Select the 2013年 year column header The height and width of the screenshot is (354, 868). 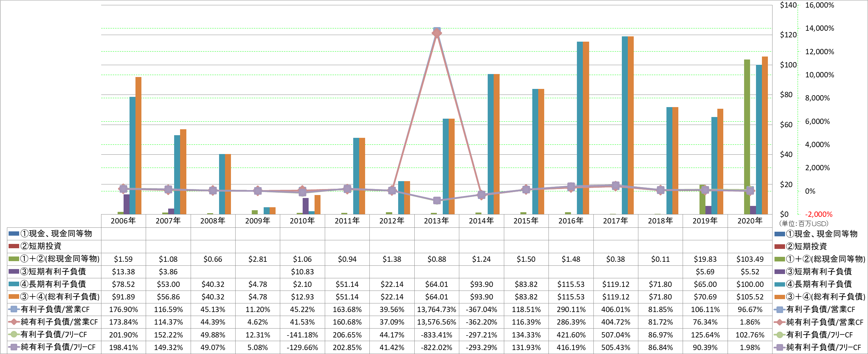pyautogui.click(x=437, y=221)
